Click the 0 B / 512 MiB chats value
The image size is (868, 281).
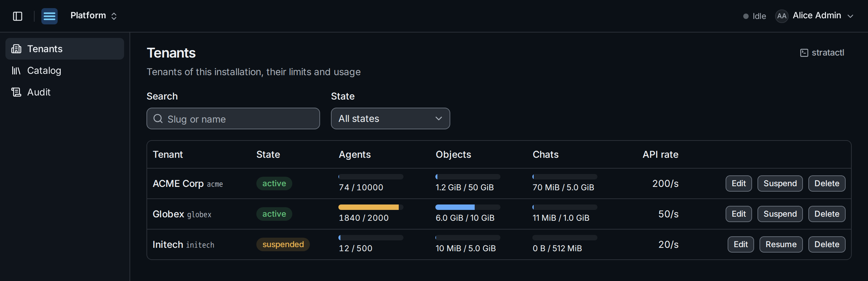tap(557, 248)
